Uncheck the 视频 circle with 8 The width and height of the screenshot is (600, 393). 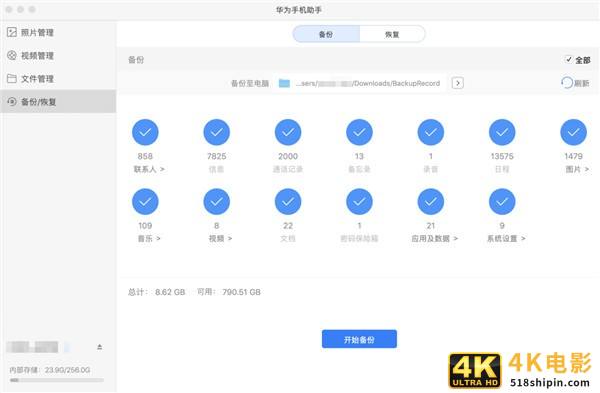click(x=217, y=202)
